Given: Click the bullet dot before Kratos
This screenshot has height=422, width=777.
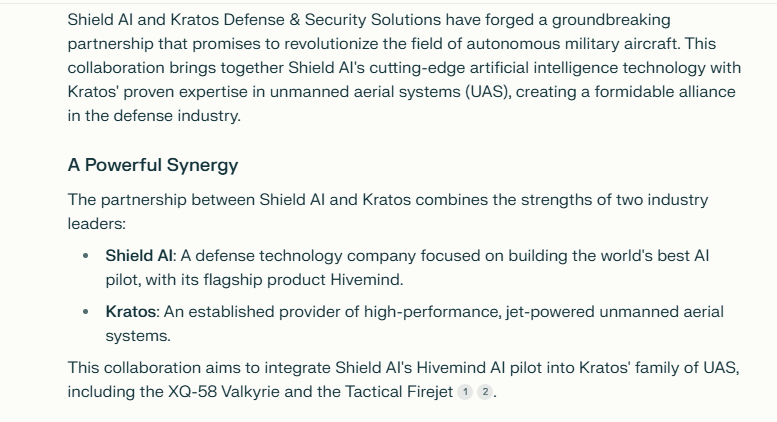Looking at the screenshot, I should pos(85,312).
